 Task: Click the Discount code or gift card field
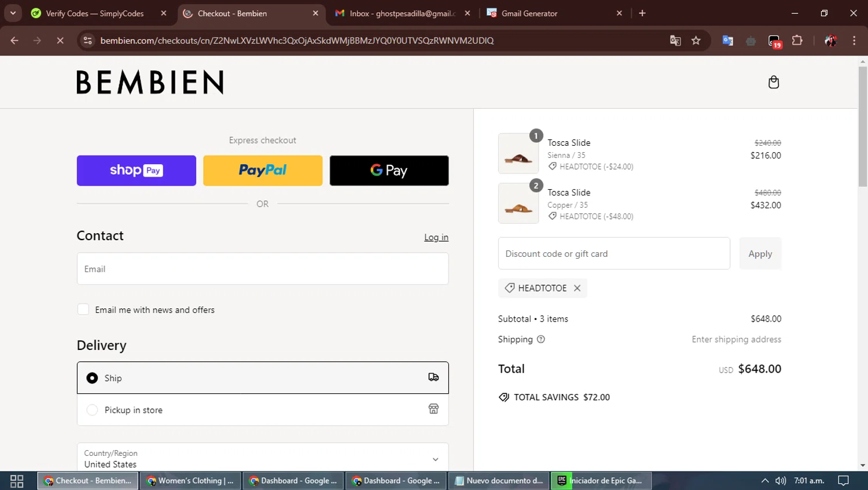click(x=614, y=253)
